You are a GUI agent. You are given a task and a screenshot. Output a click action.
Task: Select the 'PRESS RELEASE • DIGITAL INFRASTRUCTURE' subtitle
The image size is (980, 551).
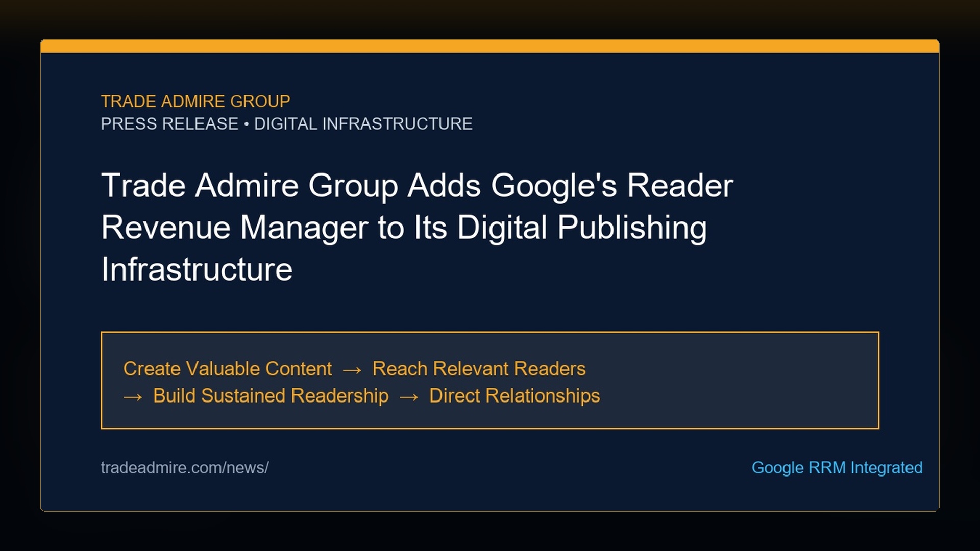pos(286,123)
